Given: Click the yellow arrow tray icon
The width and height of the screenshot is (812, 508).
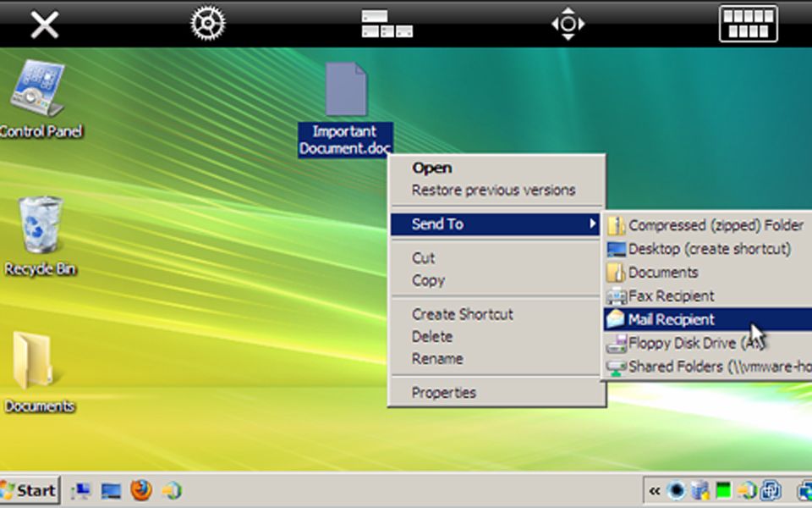Looking at the screenshot, I should (x=746, y=490).
